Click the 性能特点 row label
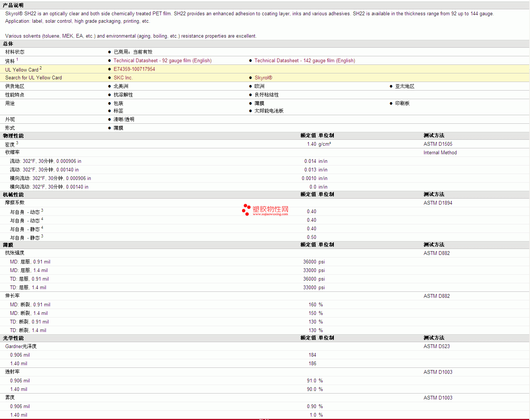The height and width of the screenshot is (420, 530). point(15,95)
